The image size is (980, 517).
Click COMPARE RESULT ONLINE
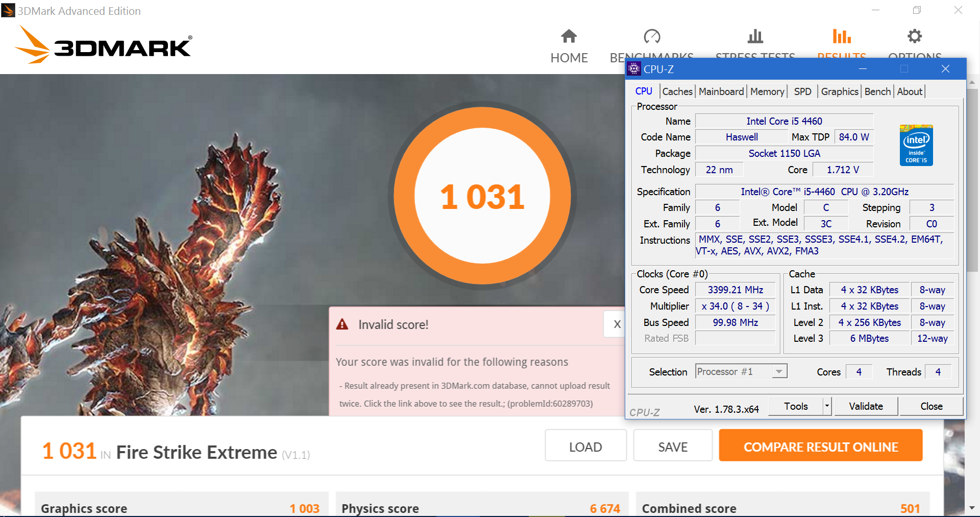[x=820, y=445]
